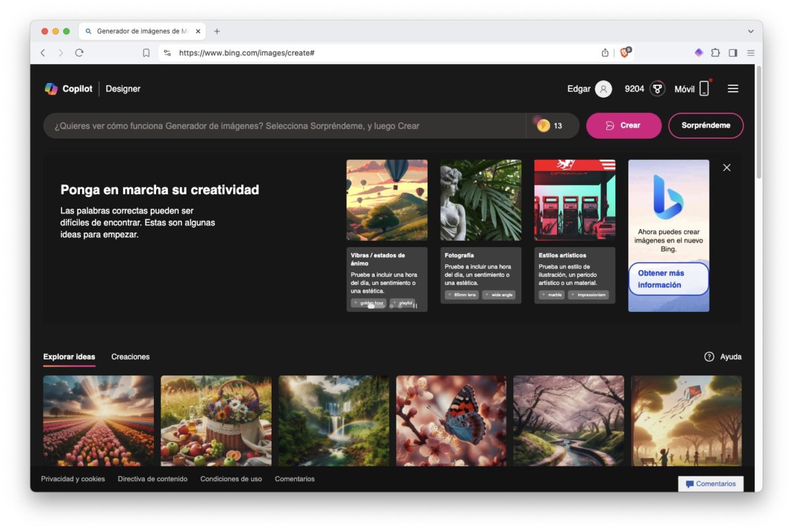Expand the tab list chevron
This screenshot has width=793, height=532.
coord(750,31)
